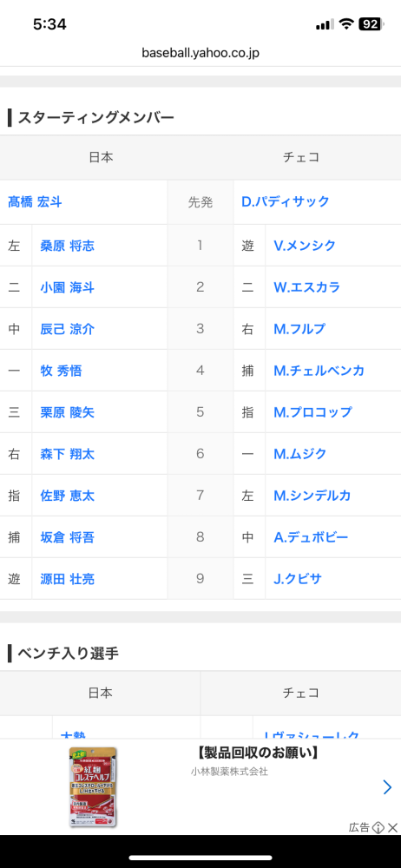The height and width of the screenshot is (868, 401).
Task: Tap the Wi-Fi icon in status bar
Action: coord(346,23)
